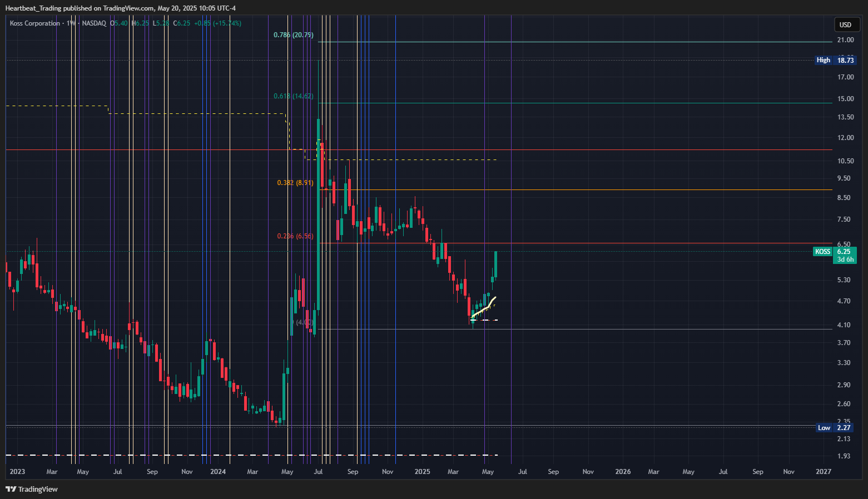Click the 2.60 price axis label
868x499 pixels.
[x=844, y=404]
